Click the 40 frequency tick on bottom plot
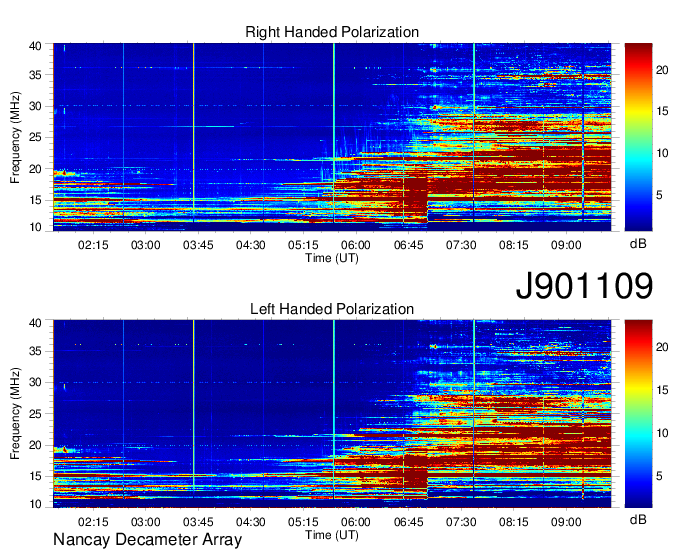 tap(35, 323)
